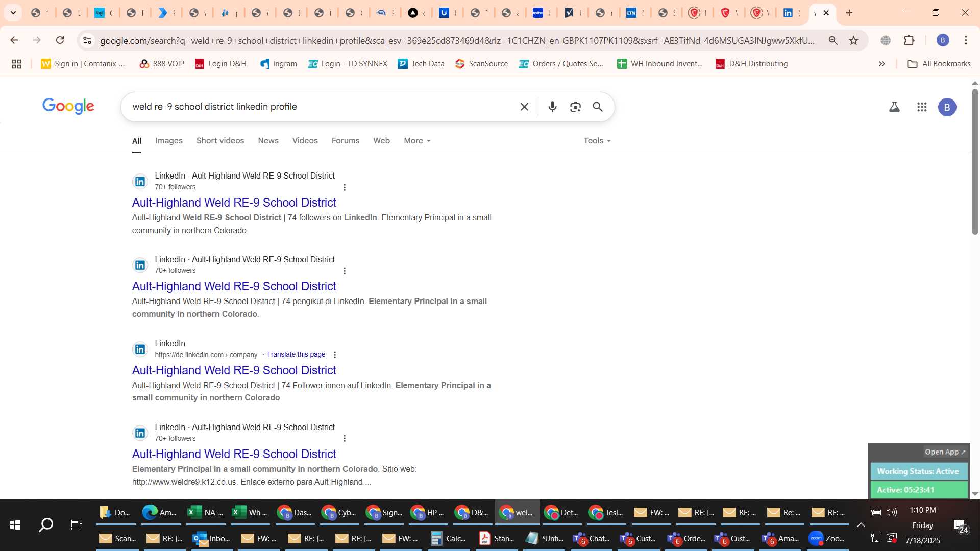Image resolution: width=980 pixels, height=551 pixels.
Task: Open the de.linkedin.com Ault-Highland result title
Action: click(234, 370)
